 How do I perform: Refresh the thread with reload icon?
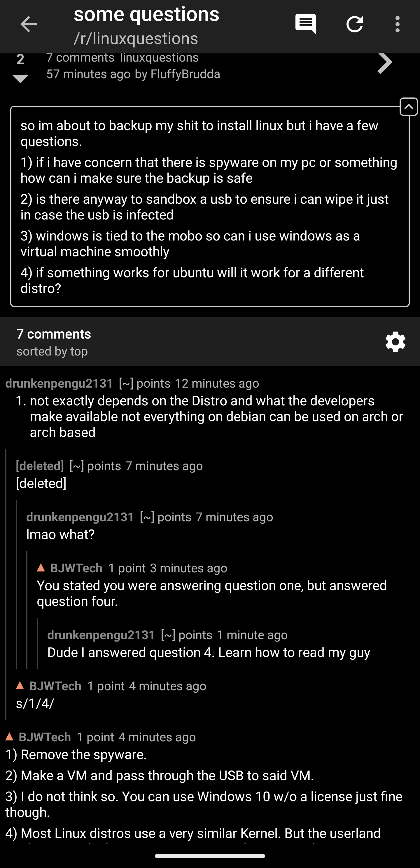point(355,24)
